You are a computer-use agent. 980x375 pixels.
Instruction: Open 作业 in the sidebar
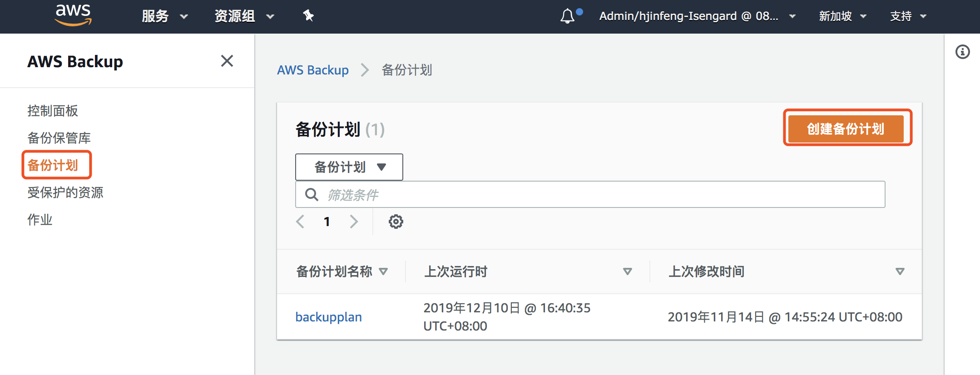40,220
